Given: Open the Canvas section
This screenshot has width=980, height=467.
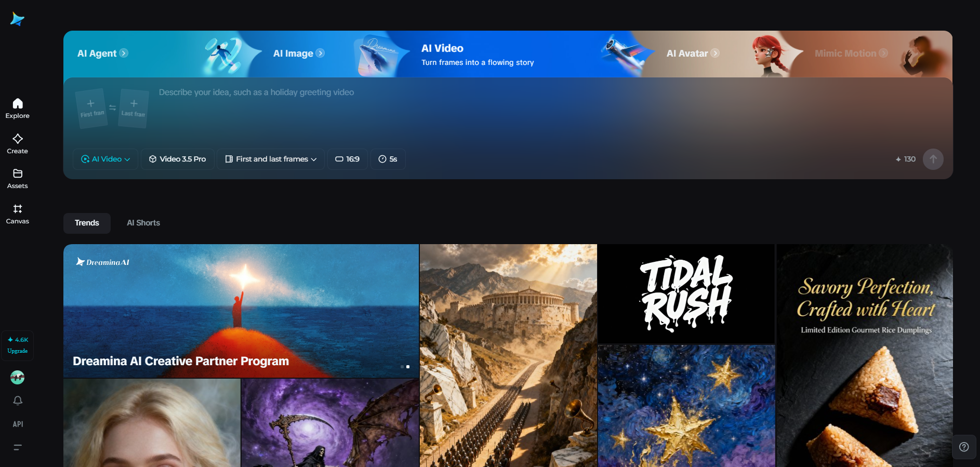Looking at the screenshot, I should point(18,214).
